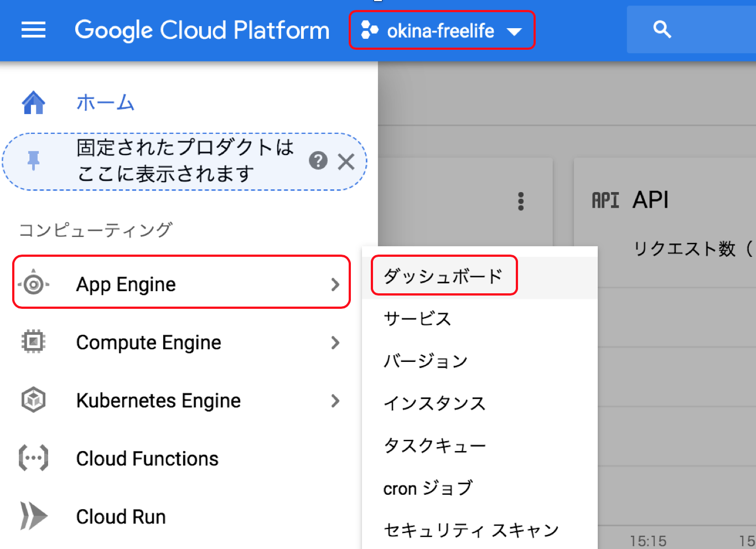
Task: Click the search magnifier icon
Action: (x=662, y=29)
